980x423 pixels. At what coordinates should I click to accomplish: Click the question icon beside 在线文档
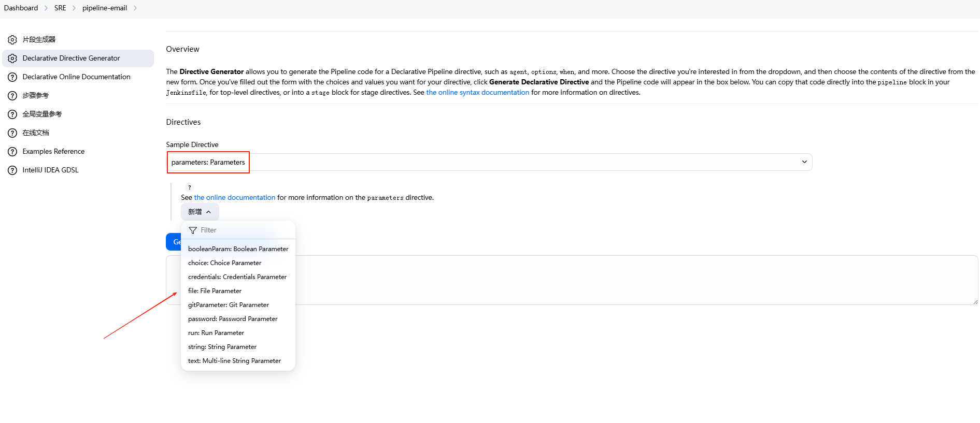click(12, 133)
